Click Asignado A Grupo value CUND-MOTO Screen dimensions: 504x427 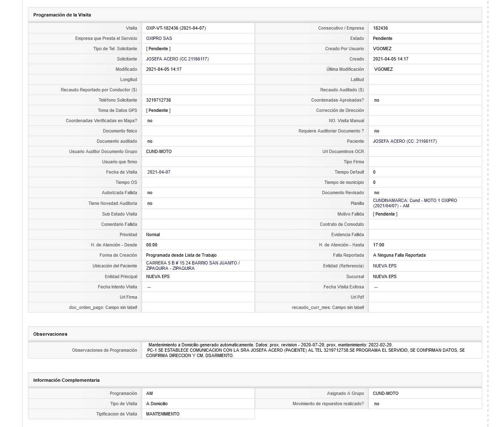click(386, 393)
